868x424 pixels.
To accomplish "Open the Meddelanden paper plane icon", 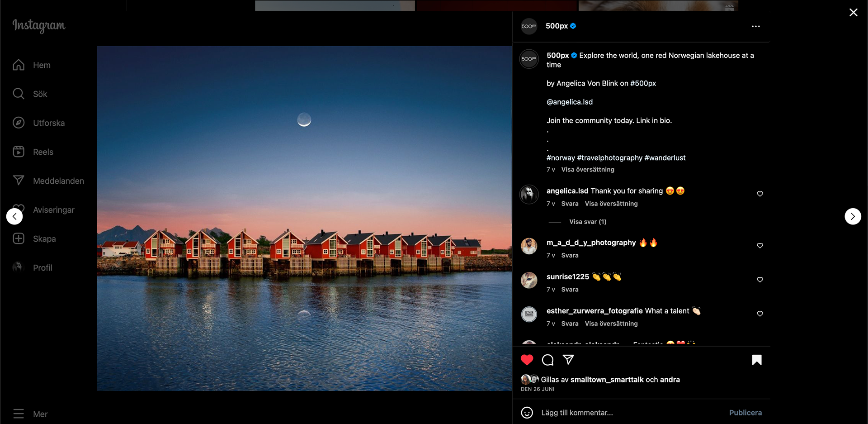I will [x=19, y=181].
